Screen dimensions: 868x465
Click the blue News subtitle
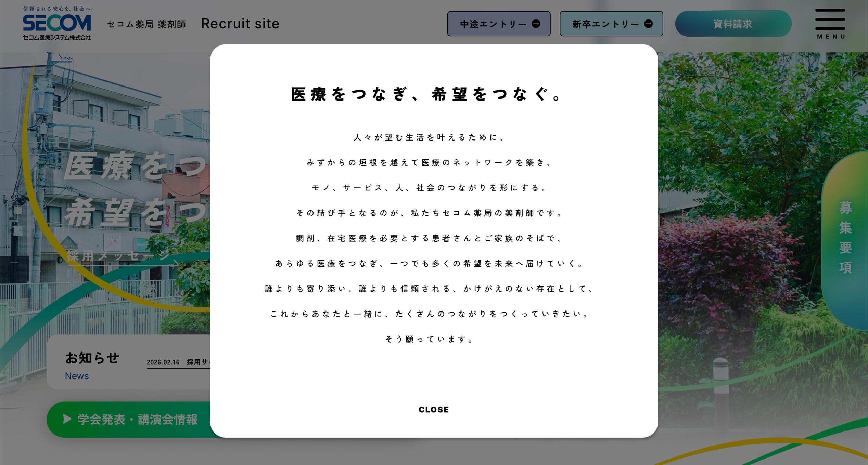point(77,376)
